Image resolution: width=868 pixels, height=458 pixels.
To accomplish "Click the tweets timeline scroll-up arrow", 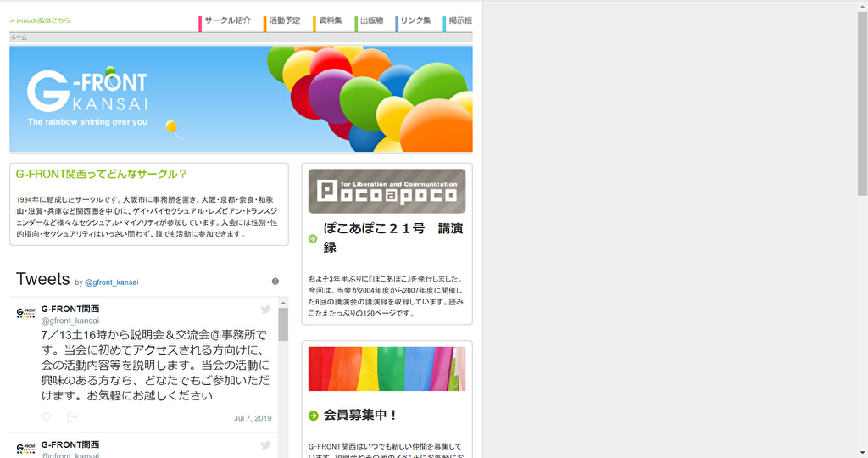I will 283,303.
